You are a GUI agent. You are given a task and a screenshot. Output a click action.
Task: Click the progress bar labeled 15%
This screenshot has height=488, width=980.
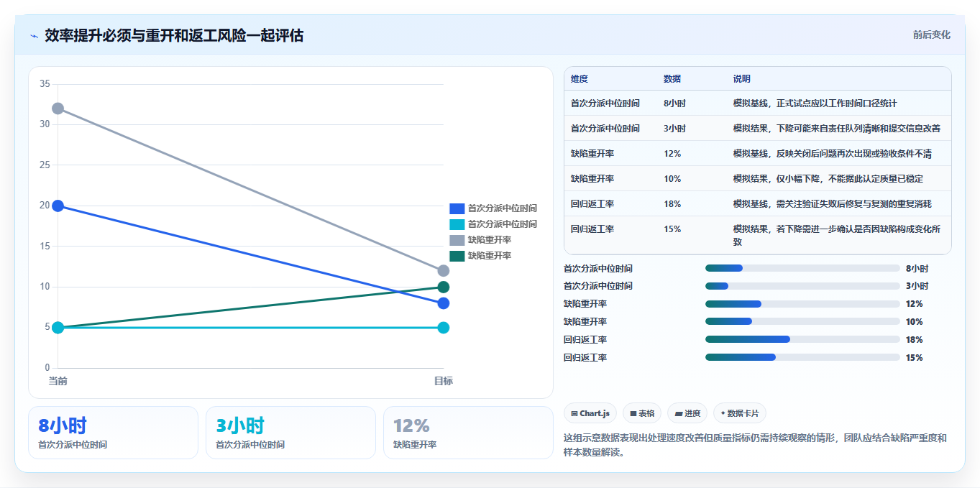coord(802,357)
